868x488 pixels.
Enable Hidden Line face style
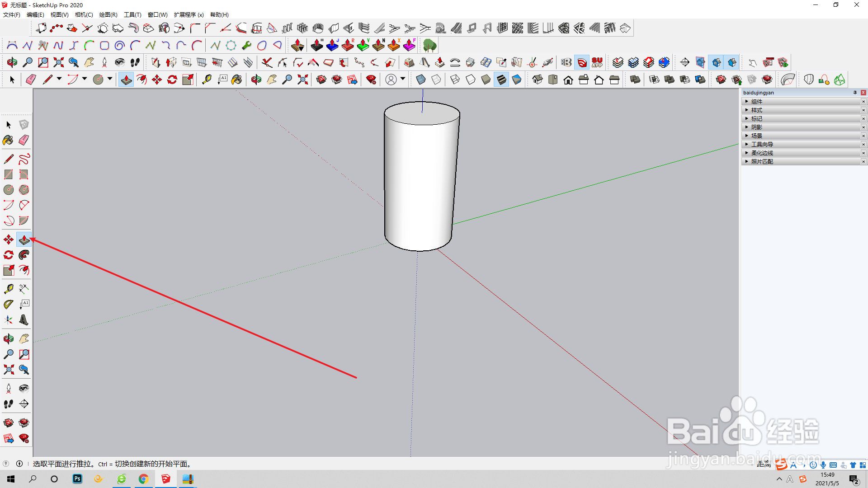click(471, 80)
